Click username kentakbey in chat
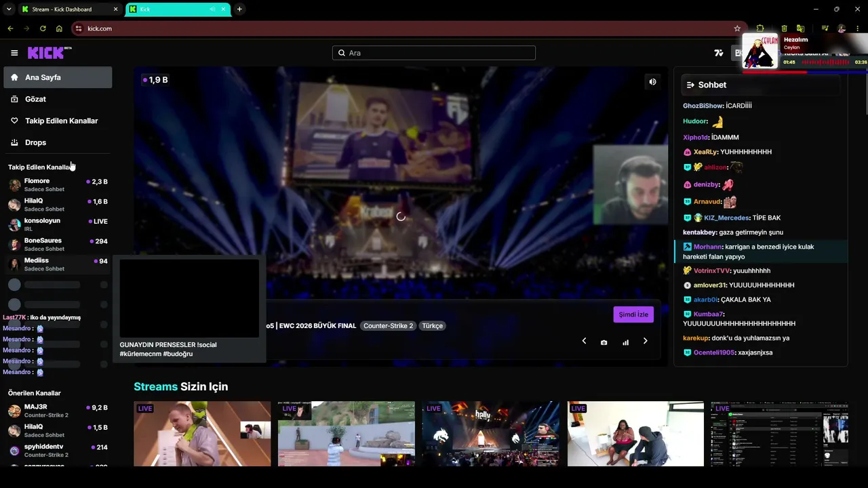The height and width of the screenshot is (488, 868). point(700,232)
